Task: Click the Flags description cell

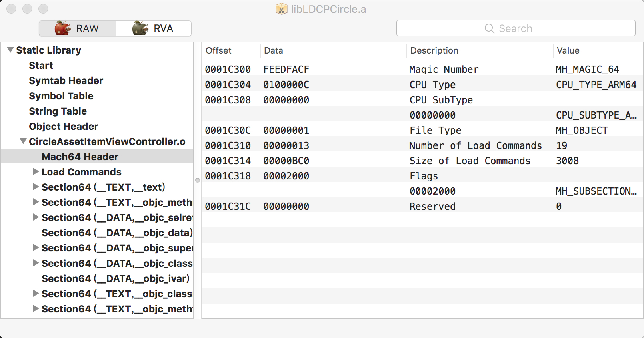Action: point(424,176)
